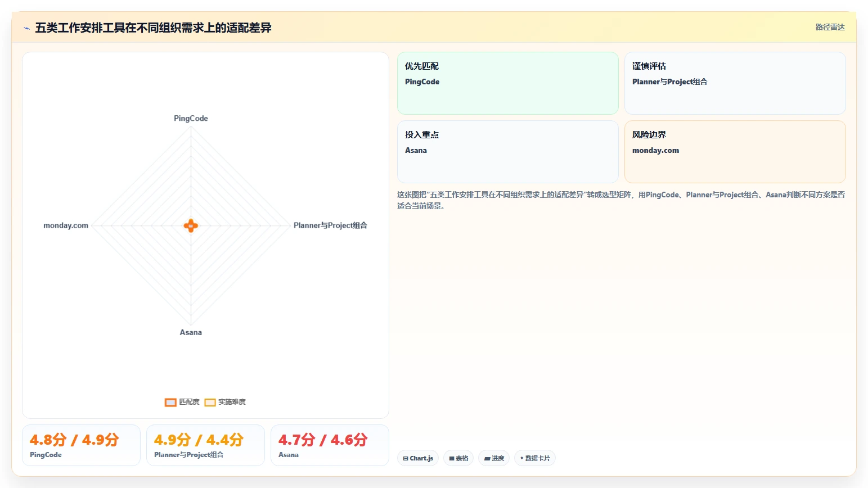Image resolution: width=868 pixels, height=488 pixels.
Task: Click the description paragraph starting 这张图把
Action: (x=621, y=200)
